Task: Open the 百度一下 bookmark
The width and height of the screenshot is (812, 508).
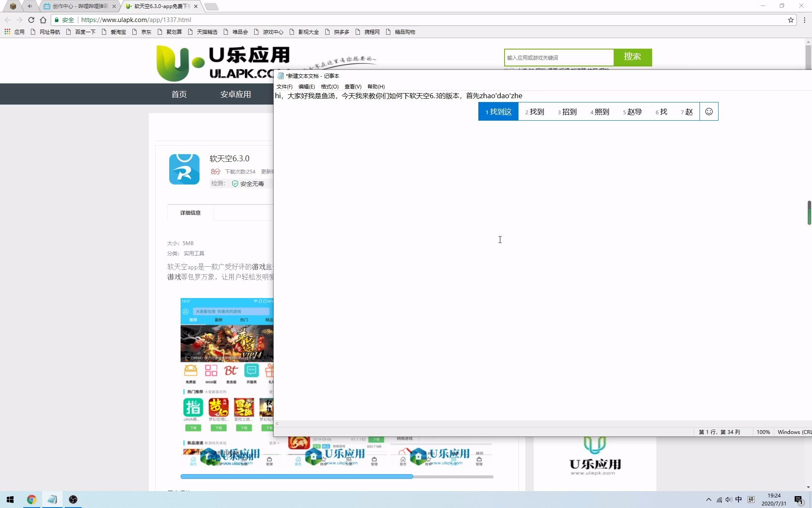Action: [81, 32]
